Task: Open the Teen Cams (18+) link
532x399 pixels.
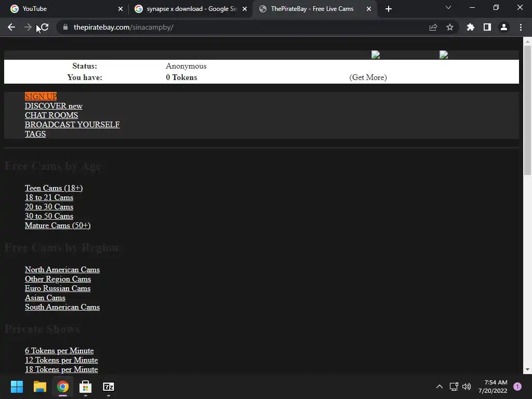Action: (x=54, y=188)
